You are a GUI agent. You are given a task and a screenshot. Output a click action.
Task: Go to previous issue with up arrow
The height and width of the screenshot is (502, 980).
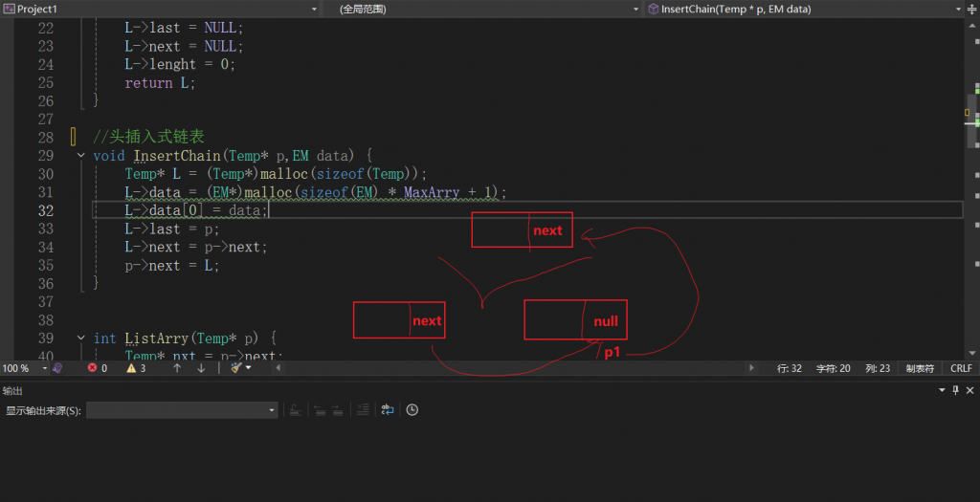[x=177, y=368]
